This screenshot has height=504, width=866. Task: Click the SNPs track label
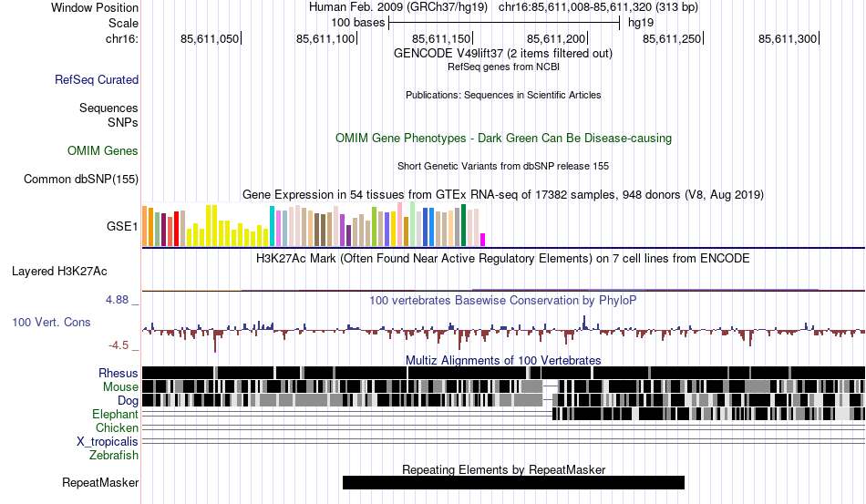tap(123, 122)
